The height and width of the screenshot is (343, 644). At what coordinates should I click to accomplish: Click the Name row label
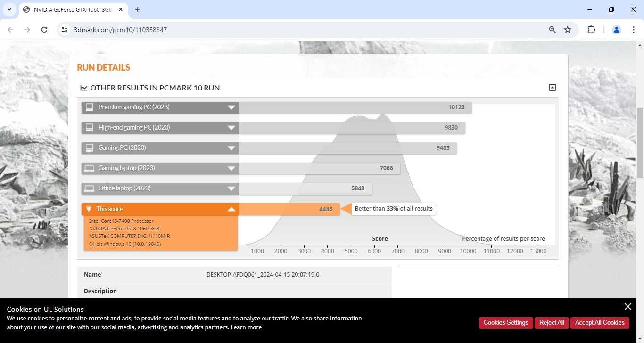[92, 275]
